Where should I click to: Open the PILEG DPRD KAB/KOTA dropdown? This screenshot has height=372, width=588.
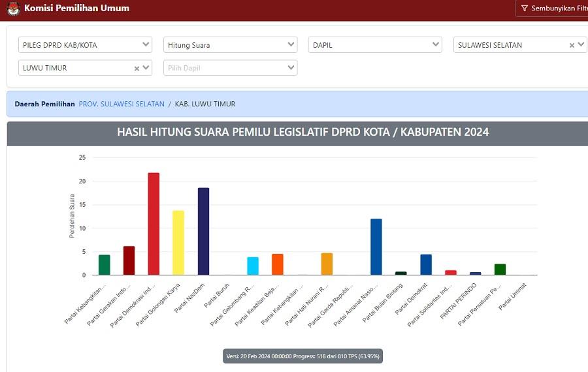coord(85,45)
